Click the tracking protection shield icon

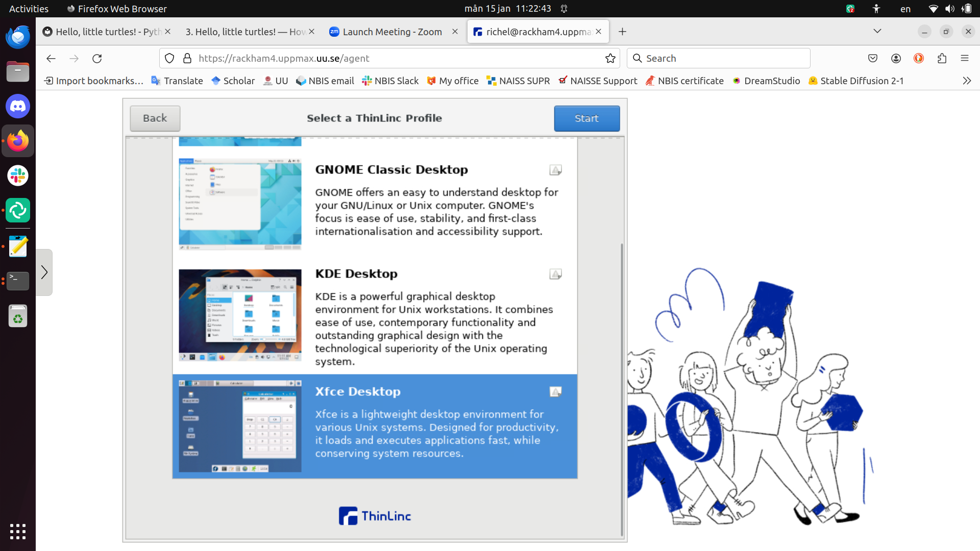coord(169,58)
